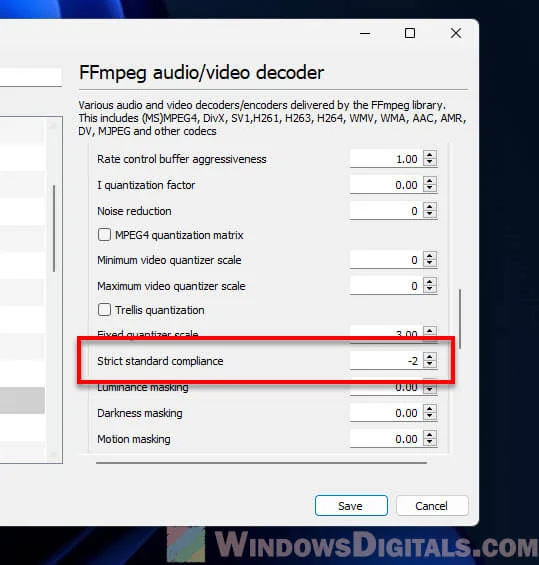Select the highlighted row in left panel

(x=22, y=400)
